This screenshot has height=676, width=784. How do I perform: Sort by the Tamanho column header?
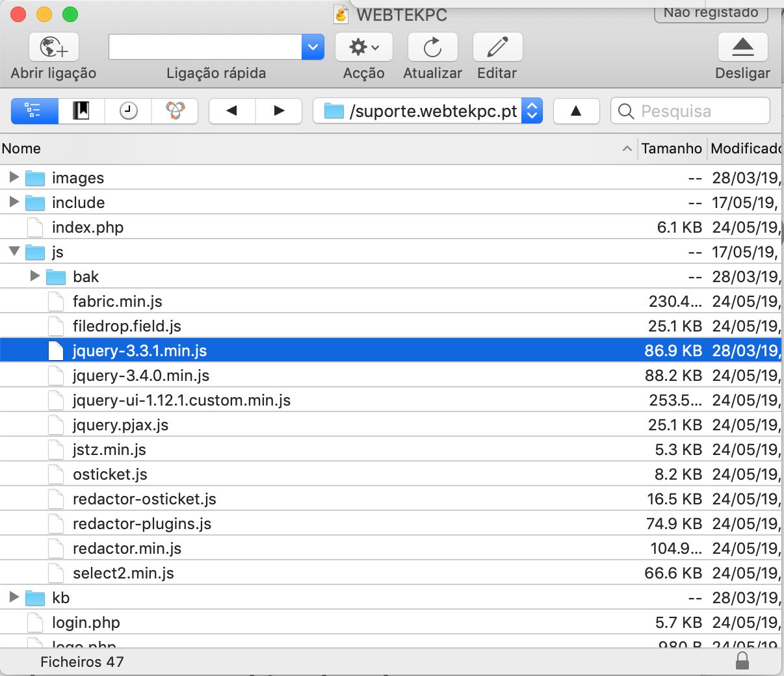point(671,149)
